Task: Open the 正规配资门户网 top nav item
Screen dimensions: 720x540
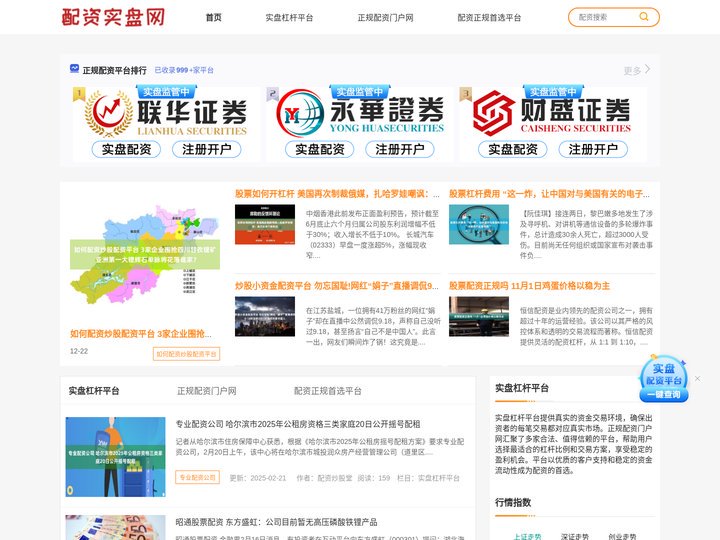Action: coord(385,17)
